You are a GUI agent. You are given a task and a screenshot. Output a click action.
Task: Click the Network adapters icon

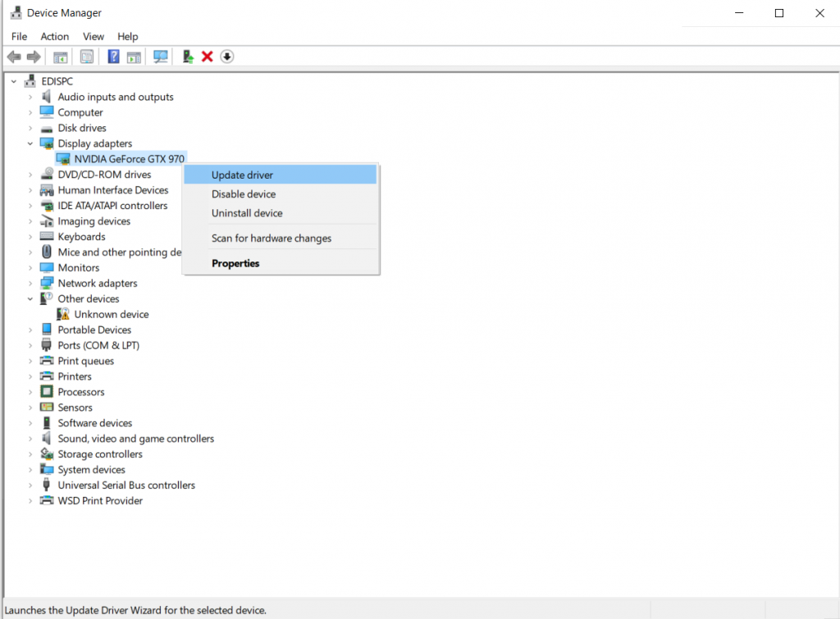pyautogui.click(x=47, y=283)
